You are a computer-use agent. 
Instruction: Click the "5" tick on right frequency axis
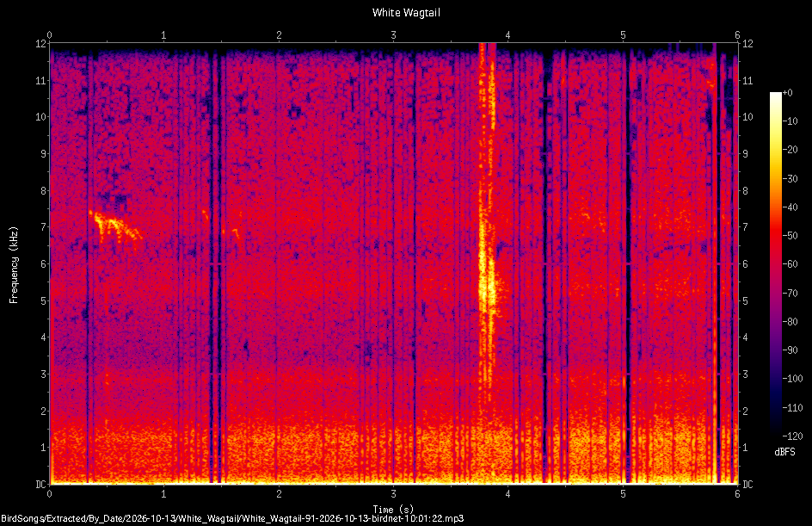[745, 300]
